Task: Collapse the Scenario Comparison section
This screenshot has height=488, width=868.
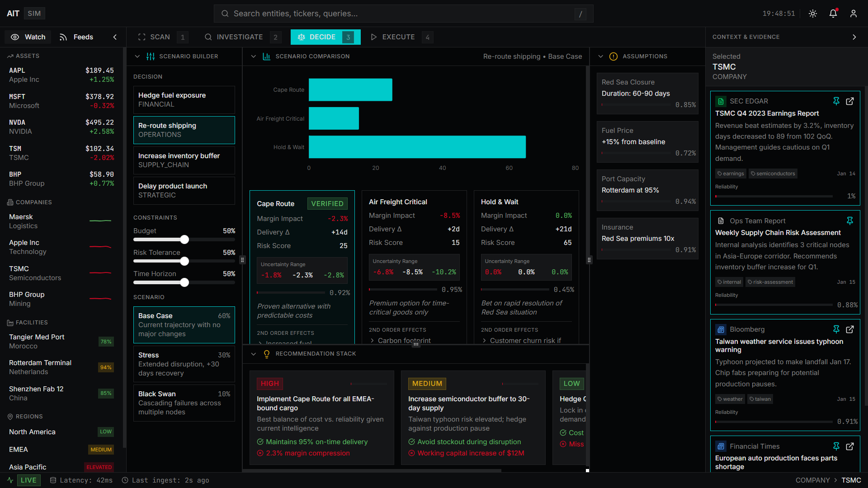Action: 254,56
